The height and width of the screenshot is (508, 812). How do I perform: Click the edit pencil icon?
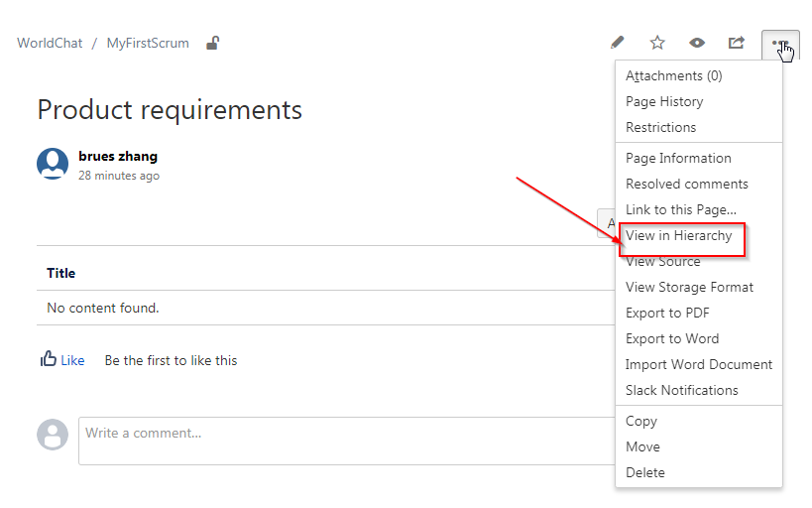click(x=617, y=43)
